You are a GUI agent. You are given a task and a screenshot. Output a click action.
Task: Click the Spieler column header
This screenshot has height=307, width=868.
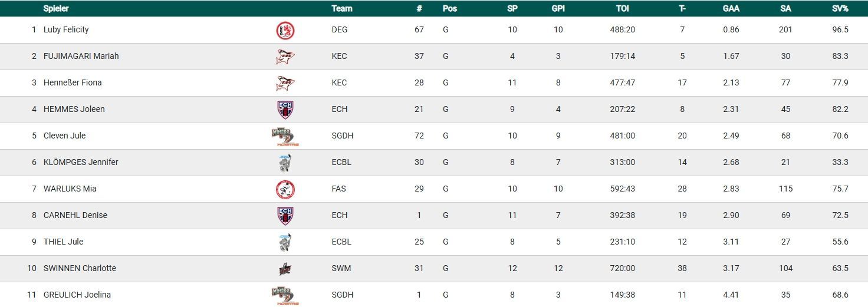pos(56,9)
